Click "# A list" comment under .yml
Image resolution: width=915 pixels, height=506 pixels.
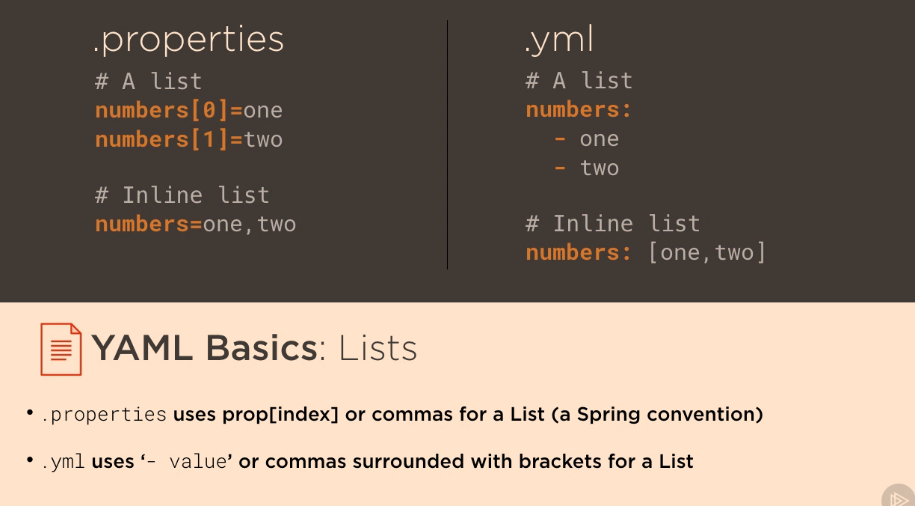click(579, 81)
